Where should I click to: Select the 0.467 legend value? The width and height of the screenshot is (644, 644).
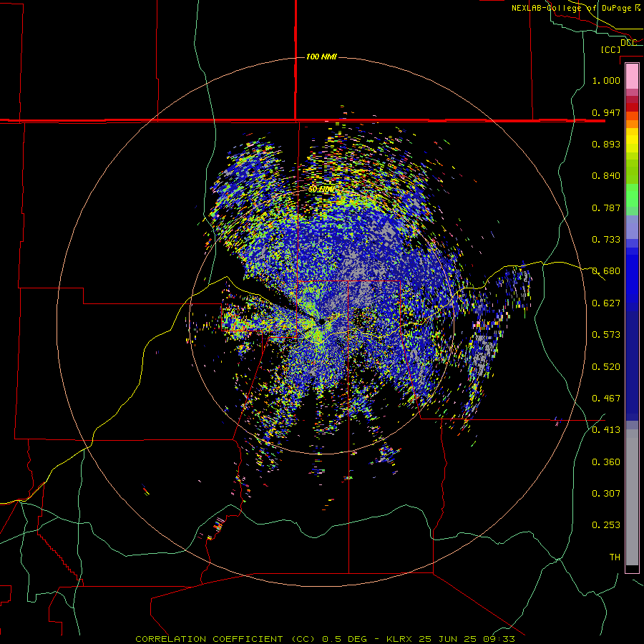(606, 399)
